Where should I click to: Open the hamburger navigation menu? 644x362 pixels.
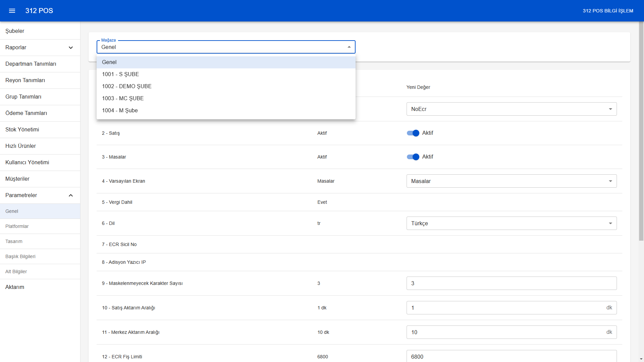[12, 11]
